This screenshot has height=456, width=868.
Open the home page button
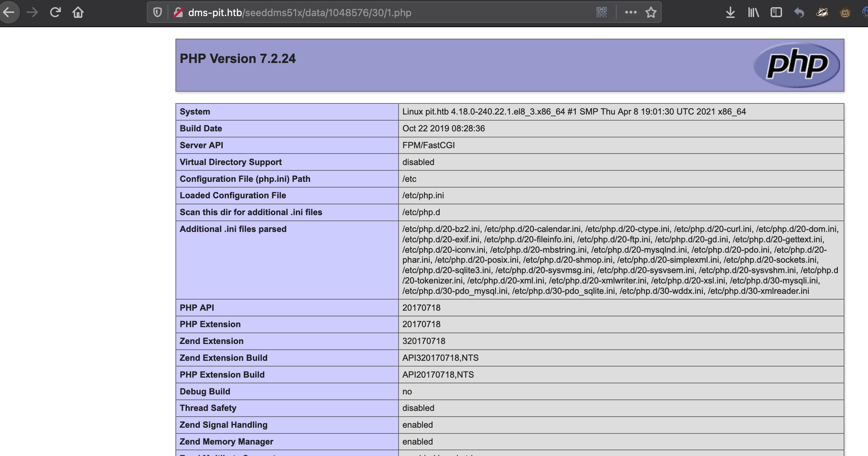point(78,13)
